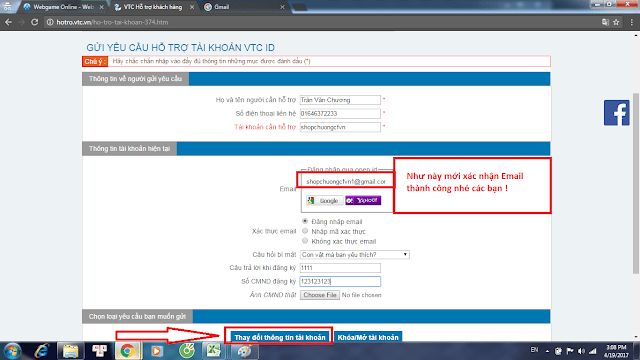640x360 pixels.
Task: Click the network signal icon in the tray
Action: [593, 351]
